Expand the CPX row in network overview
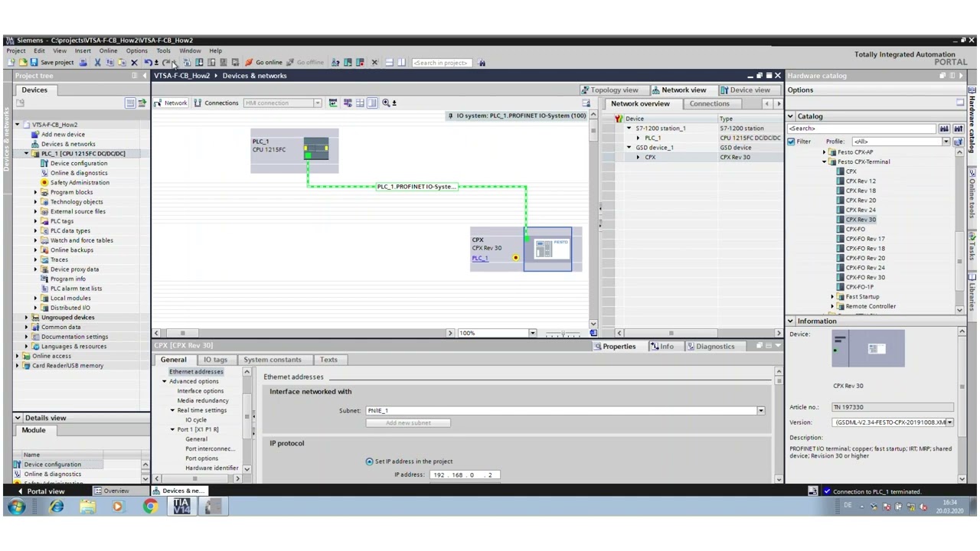The height and width of the screenshot is (551, 980). pyautogui.click(x=638, y=158)
